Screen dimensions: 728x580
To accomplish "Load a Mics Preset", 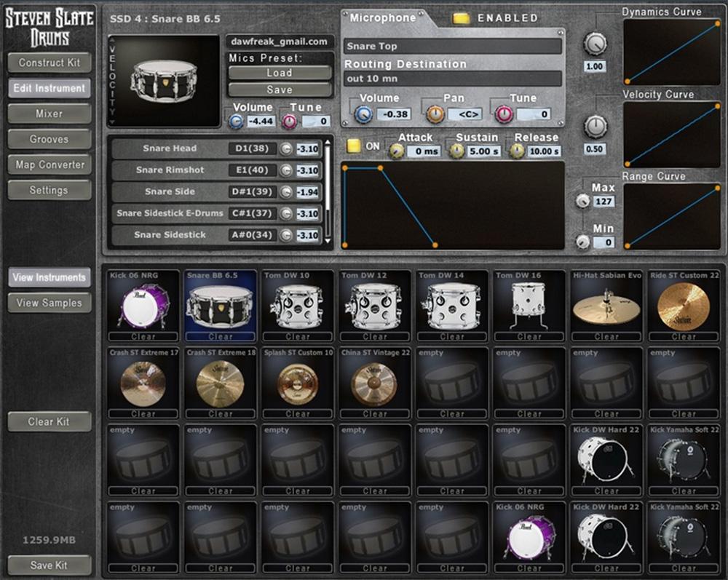I will [x=280, y=73].
